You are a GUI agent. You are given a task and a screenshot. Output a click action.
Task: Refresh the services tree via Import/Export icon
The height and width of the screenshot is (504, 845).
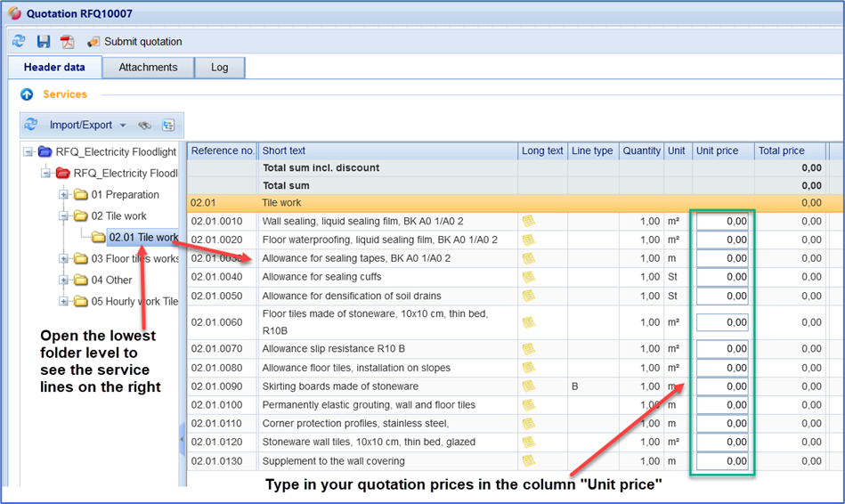pyautogui.click(x=31, y=126)
